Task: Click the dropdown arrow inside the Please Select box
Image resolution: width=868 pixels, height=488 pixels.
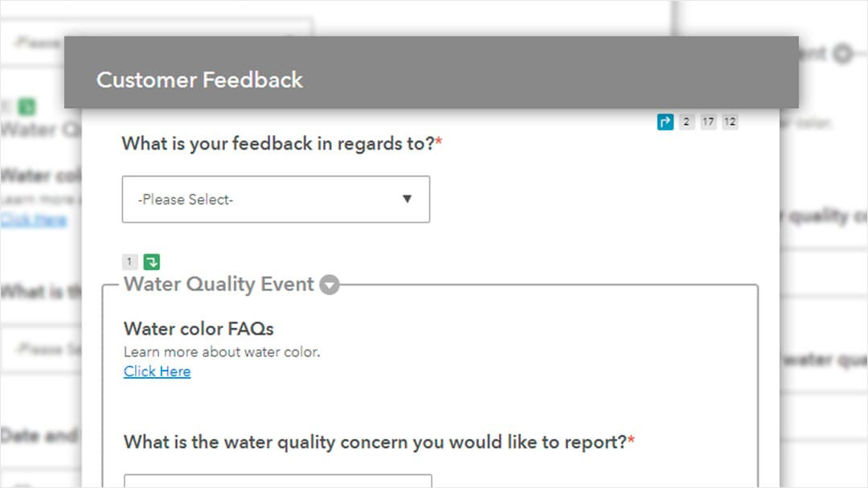Action: 407,199
